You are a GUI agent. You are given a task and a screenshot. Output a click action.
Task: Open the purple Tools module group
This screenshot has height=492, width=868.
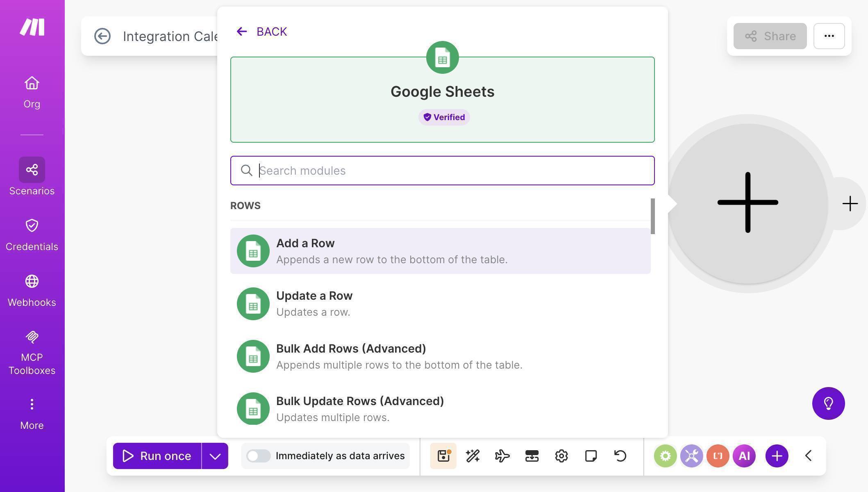point(691,456)
